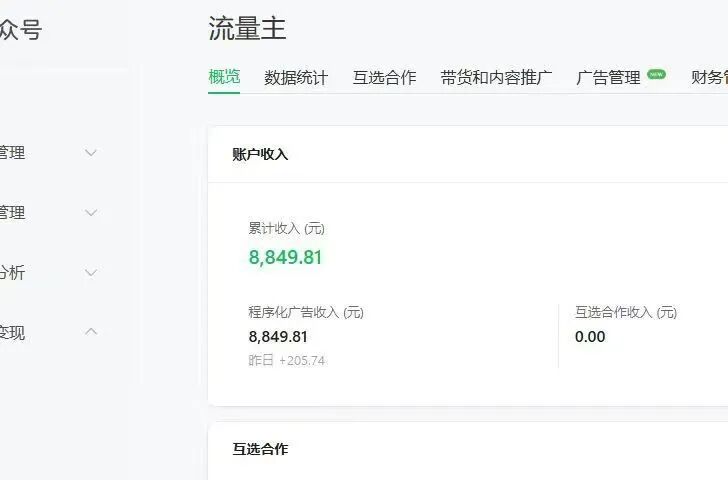Click the 流量主 page title
This screenshot has width=728, height=480.
pyautogui.click(x=247, y=29)
